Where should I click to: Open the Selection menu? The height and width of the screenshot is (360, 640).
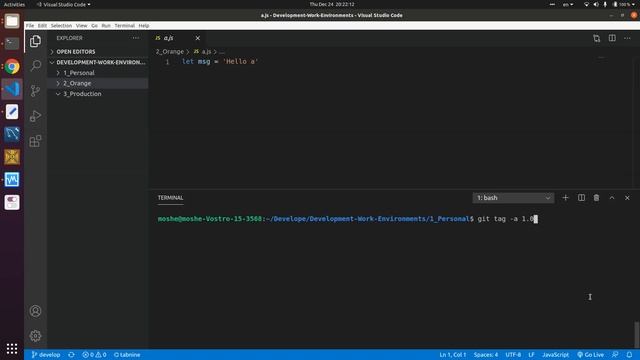coord(61,25)
